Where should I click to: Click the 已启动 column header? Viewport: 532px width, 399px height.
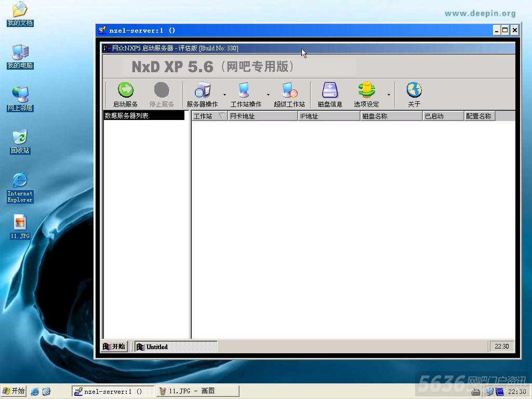click(x=443, y=116)
